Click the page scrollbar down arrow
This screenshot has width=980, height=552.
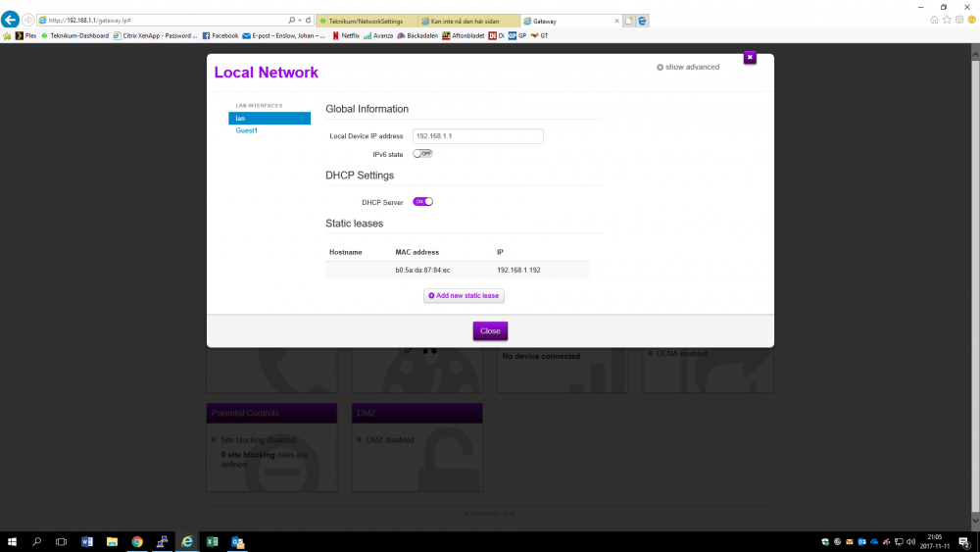(975, 520)
